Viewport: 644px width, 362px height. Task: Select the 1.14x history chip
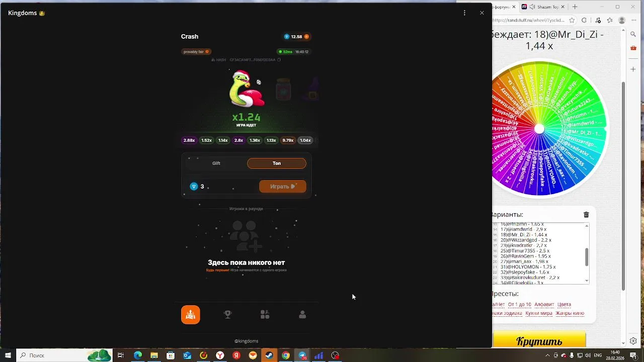223,140
